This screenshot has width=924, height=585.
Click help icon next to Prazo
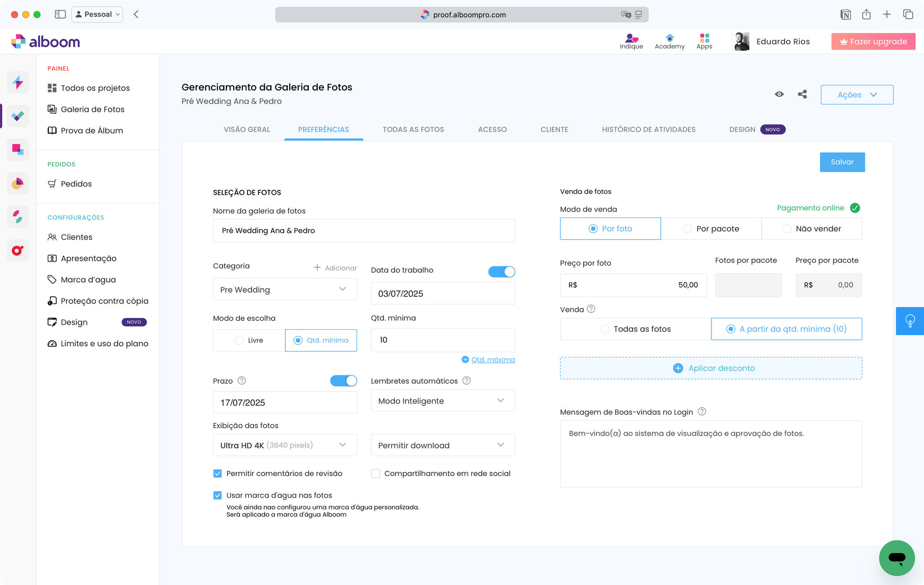pyautogui.click(x=242, y=380)
